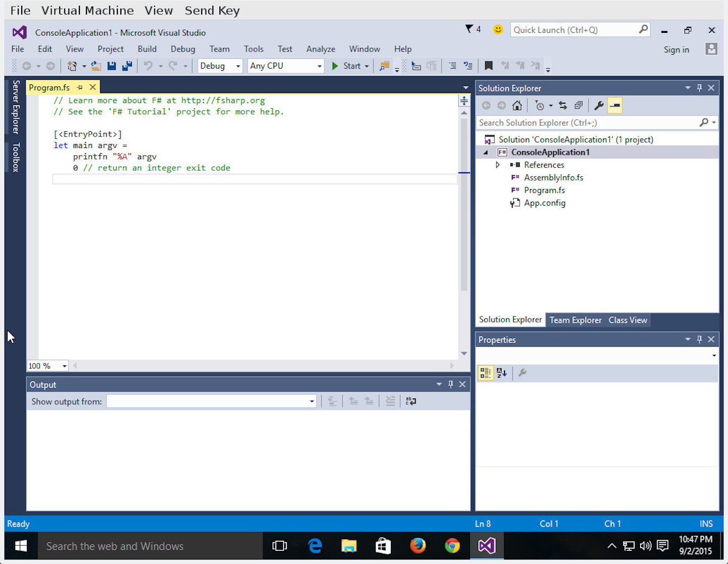This screenshot has height=564, width=728.
Task: Toggle Preview Selected Items in Solution Explorer
Action: [x=615, y=106]
